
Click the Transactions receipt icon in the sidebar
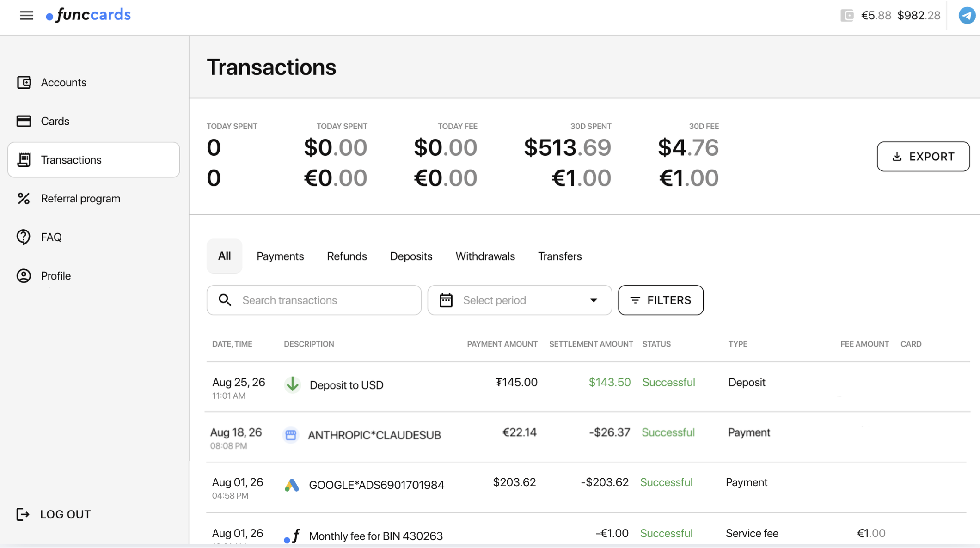pyautogui.click(x=24, y=160)
